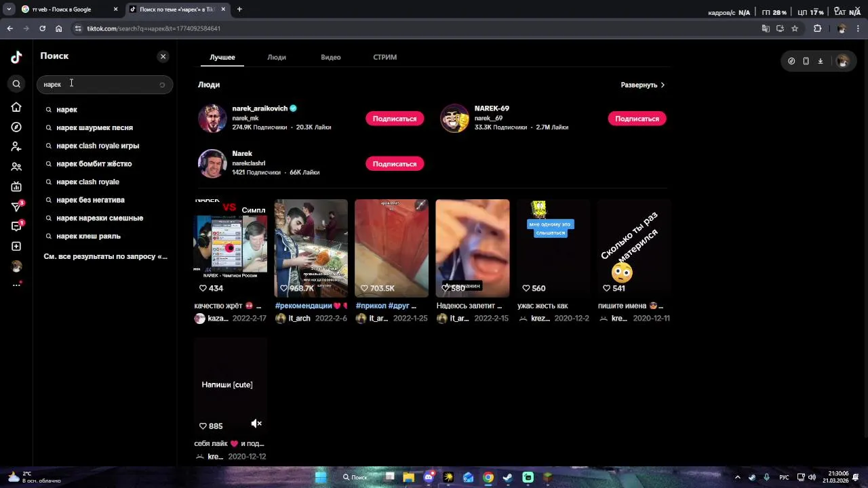This screenshot has height=488, width=868.
Task: Open the TikTok logo home link
Action: pyautogui.click(x=16, y=58)
